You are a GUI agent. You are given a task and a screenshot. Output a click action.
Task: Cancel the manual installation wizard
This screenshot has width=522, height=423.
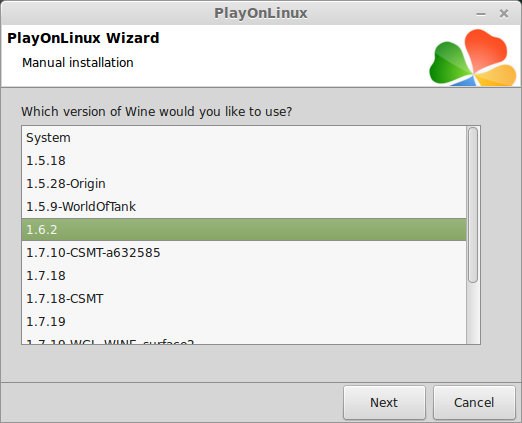point(474,402)
